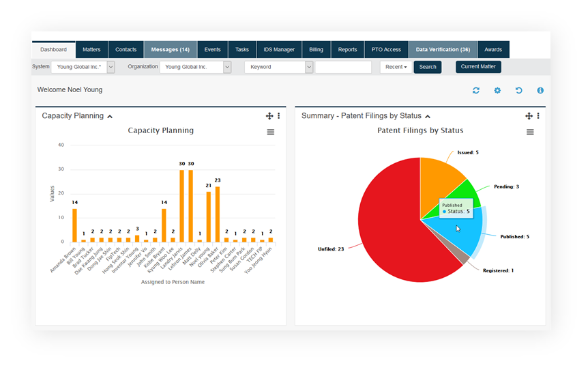The width and height of the screenshot is (588, 368).
Task: Click the Search button
Action: click(x=428, y=67)
